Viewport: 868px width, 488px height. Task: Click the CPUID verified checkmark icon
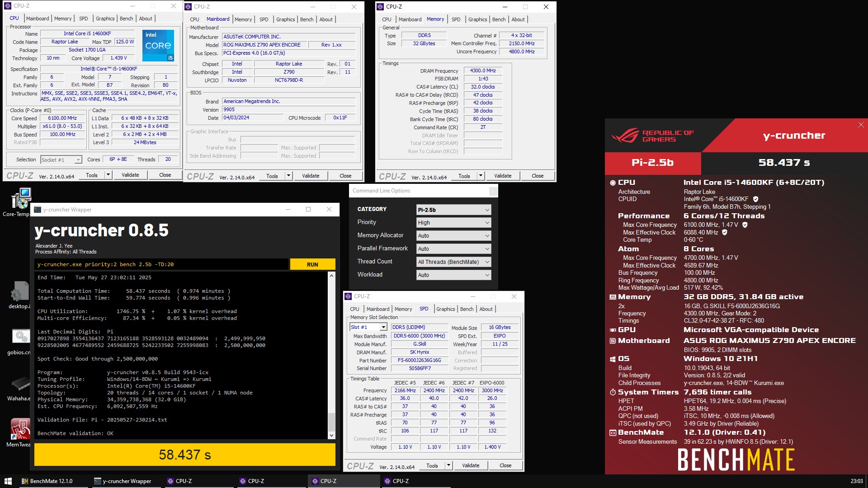756,199
